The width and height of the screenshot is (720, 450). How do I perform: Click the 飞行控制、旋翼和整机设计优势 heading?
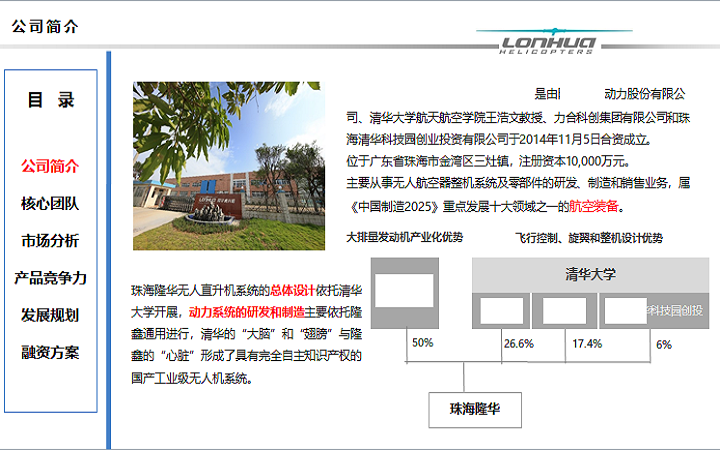click(x=589, y=238)
